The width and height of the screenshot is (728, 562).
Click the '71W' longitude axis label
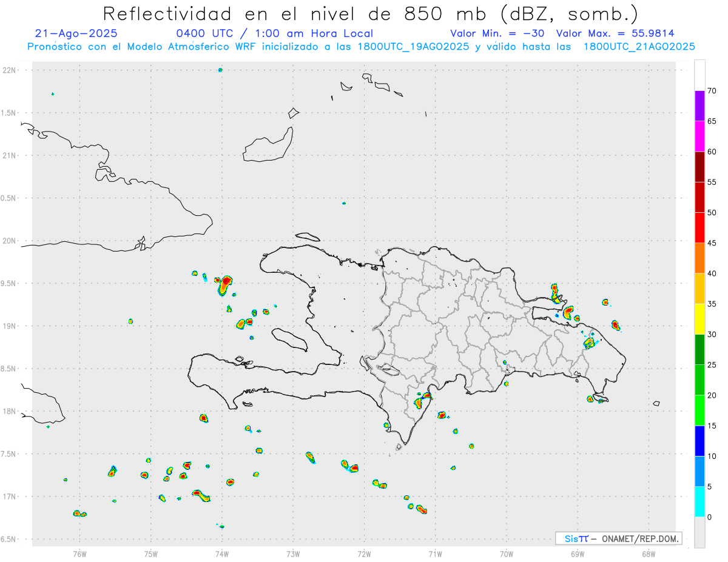[x=435, y=554]
